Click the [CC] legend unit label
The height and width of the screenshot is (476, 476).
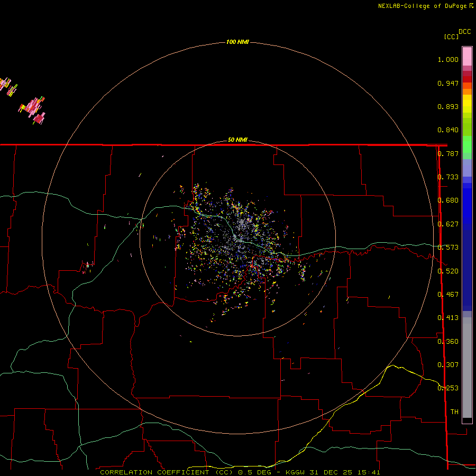451,36
